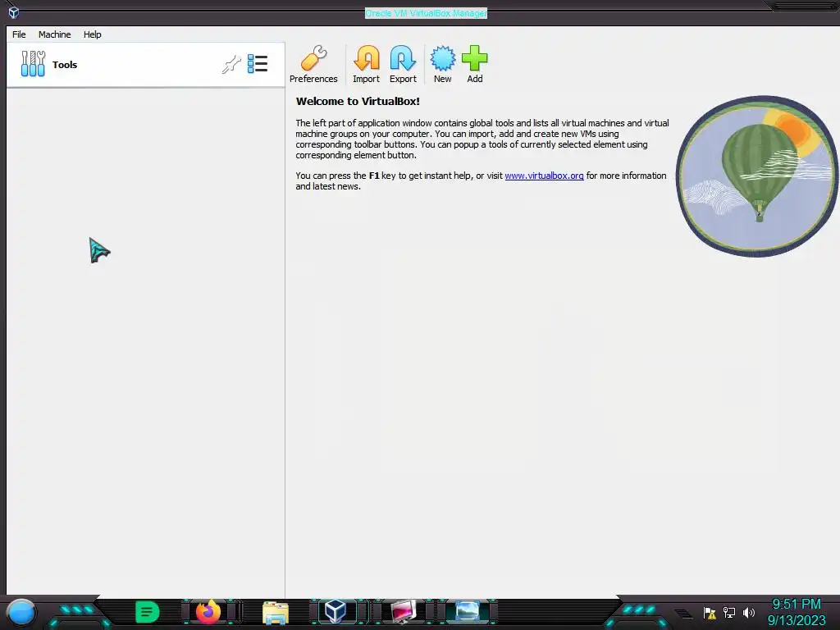Open the green chat app on taskbar
The width and height of the screenshot is (840, 630).
point(148,612)
